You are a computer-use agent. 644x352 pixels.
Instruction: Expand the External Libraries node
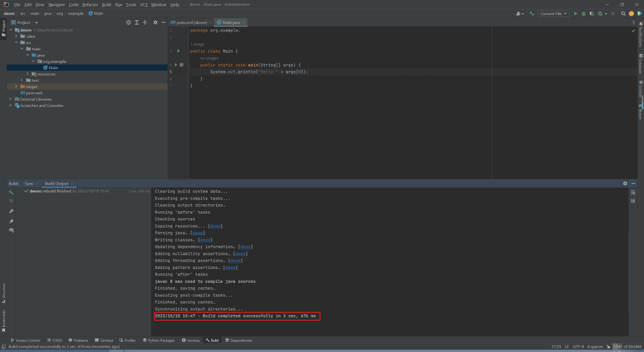pos(11,99)
